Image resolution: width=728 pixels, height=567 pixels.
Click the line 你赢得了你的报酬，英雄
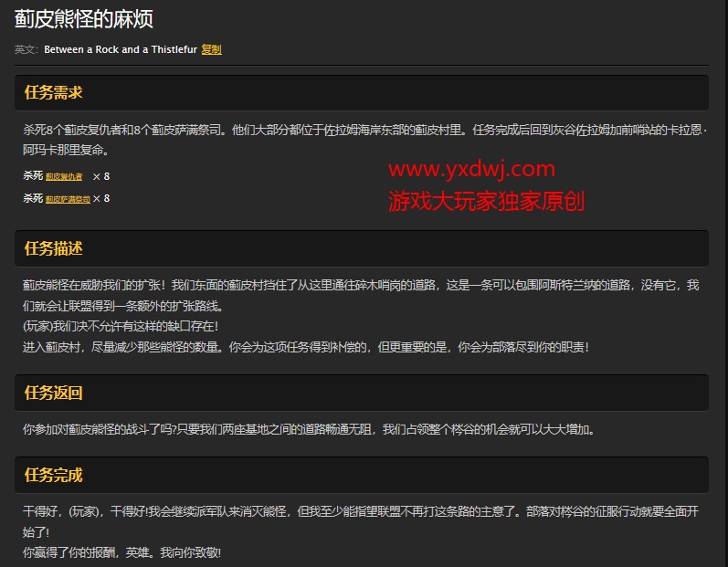pyautogui.click(x=121, y=552)
